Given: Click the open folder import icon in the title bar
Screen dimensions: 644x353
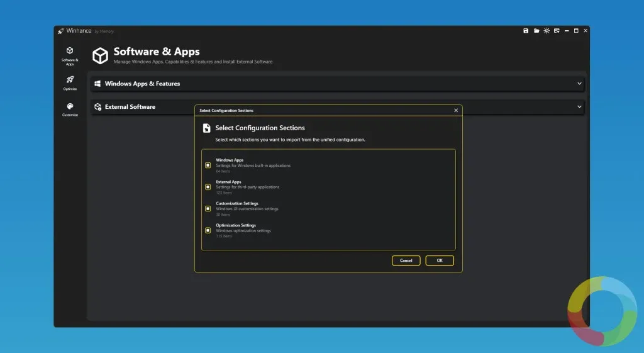Looking at the screenshot, I should [x=536, y=31].
